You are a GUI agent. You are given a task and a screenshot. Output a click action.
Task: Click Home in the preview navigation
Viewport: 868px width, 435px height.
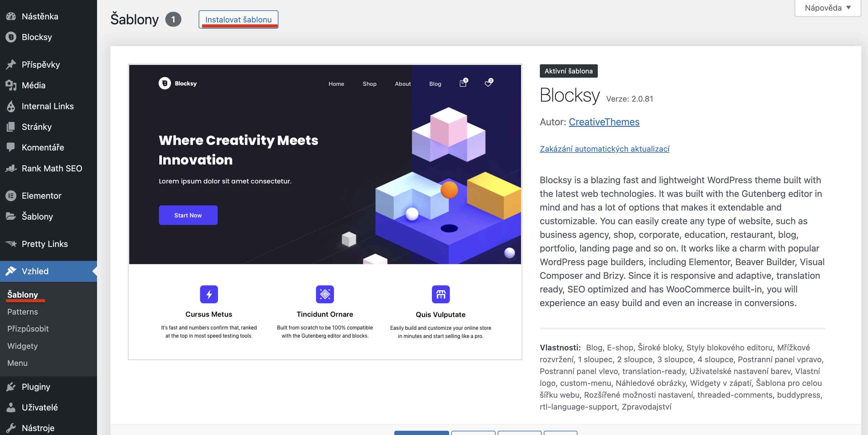[336, 83]
